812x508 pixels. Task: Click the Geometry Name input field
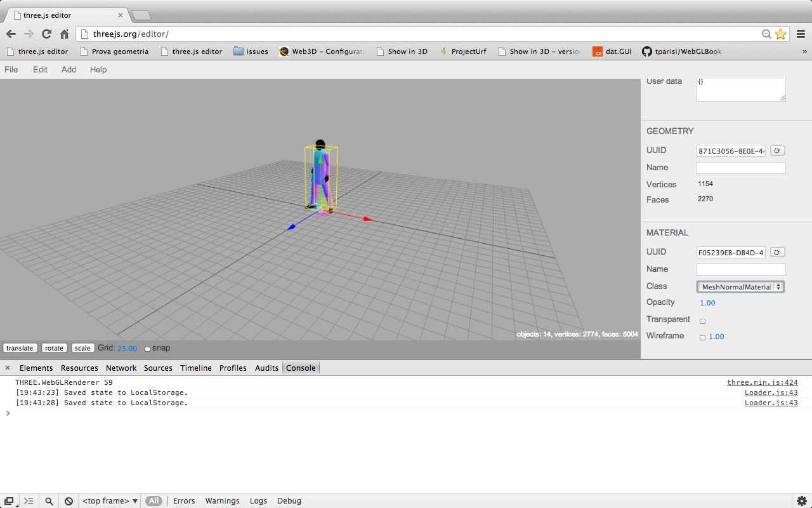point(741,168)
